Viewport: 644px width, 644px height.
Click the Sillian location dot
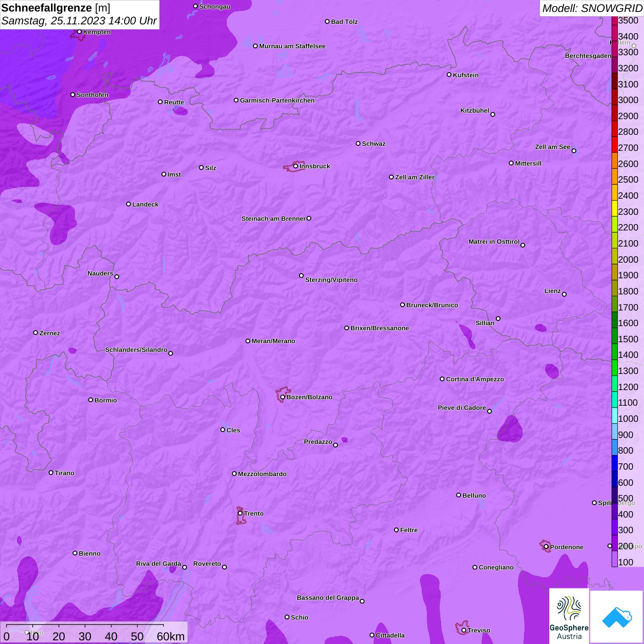(498, 318)
